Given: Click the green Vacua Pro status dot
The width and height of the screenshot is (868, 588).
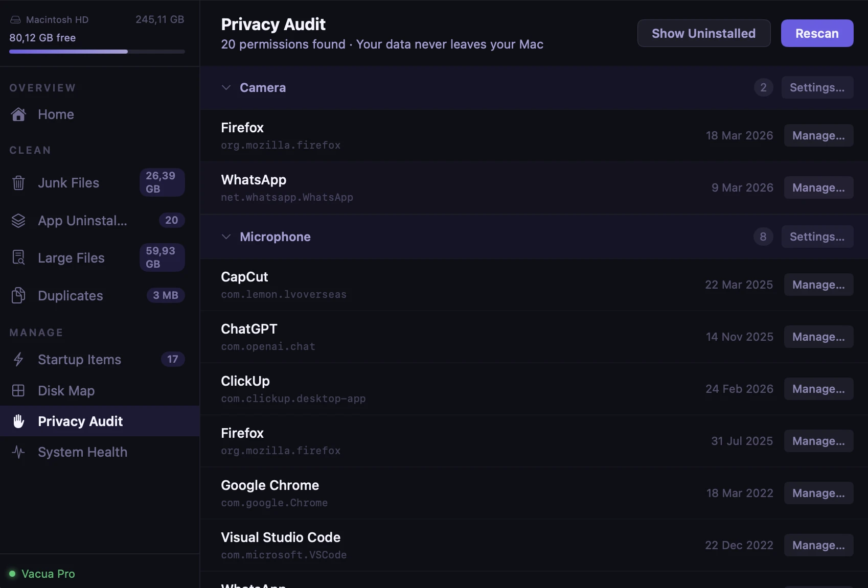Looking at the screenshot, I should (12, 574).
